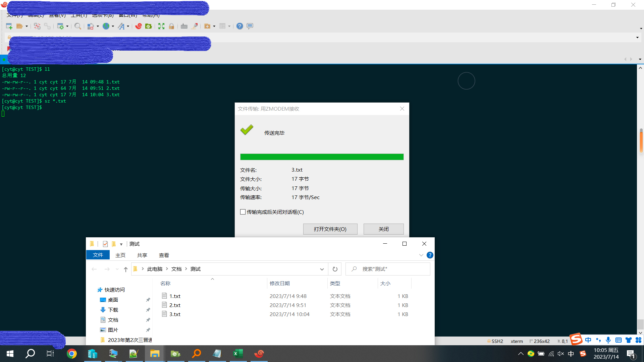Sort by 名称 column header
Screen dimensions: 644x362
[212, 284]
